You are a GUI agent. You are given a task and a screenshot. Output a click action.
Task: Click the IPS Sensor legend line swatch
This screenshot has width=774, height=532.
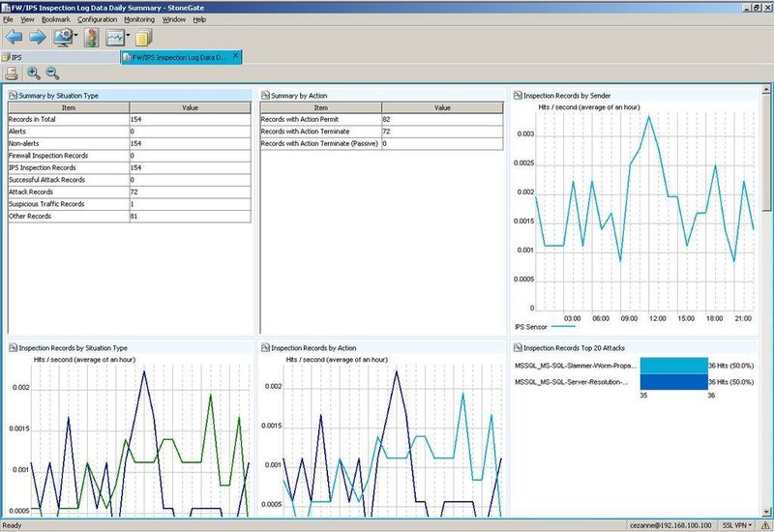point(563,327)
